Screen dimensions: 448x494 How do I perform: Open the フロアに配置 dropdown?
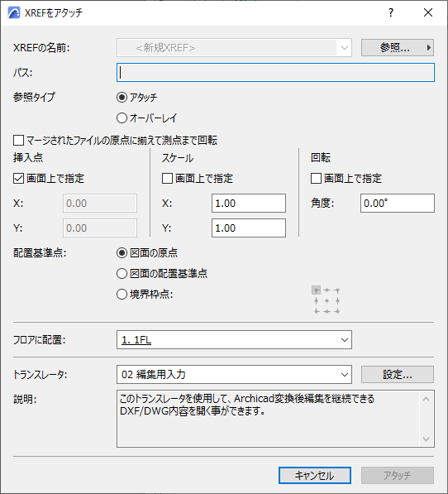pyautogui.click(x=234, y=339)
